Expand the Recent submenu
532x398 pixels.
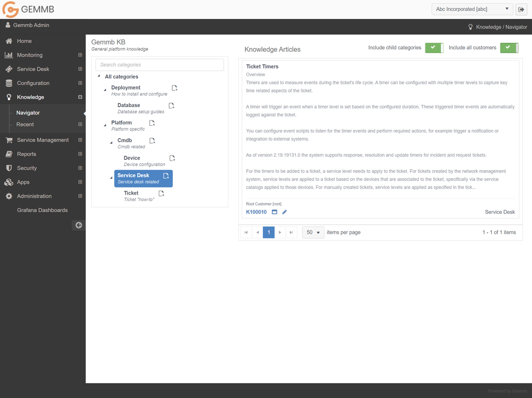click(x=80, y=124)
